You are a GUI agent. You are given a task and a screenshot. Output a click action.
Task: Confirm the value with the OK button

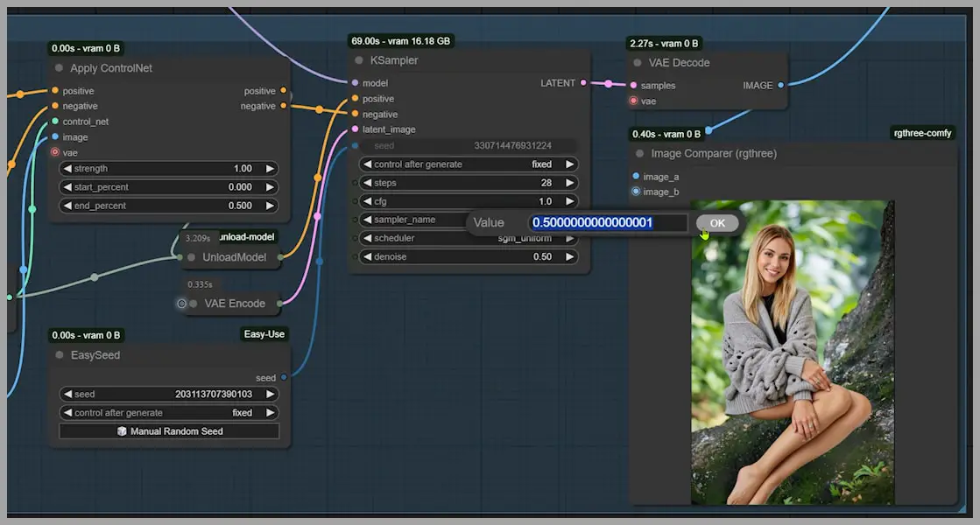(717, 223)
